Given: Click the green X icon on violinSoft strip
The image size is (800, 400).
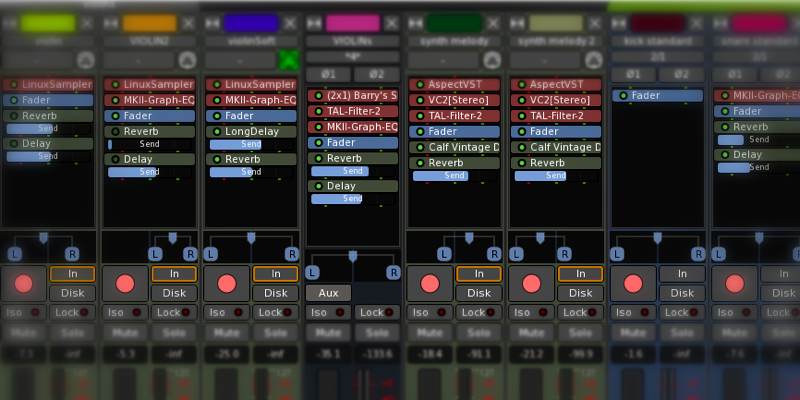Looking at the screenshot, I should [x=289, y=60].
